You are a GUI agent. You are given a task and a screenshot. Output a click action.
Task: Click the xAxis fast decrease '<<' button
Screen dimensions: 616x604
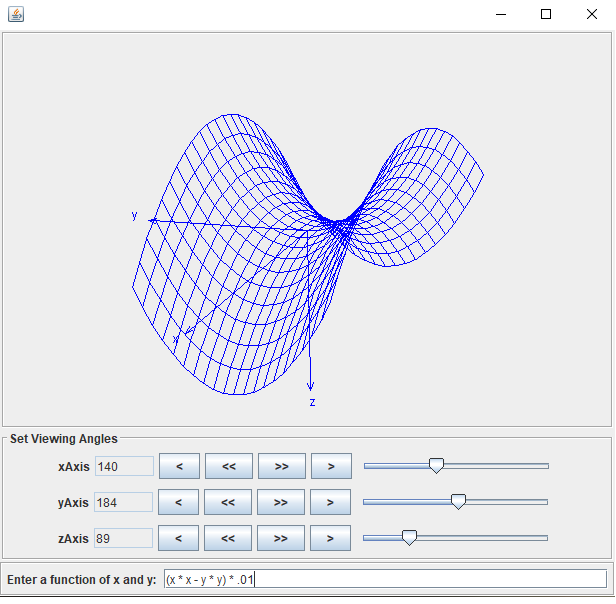229,466
